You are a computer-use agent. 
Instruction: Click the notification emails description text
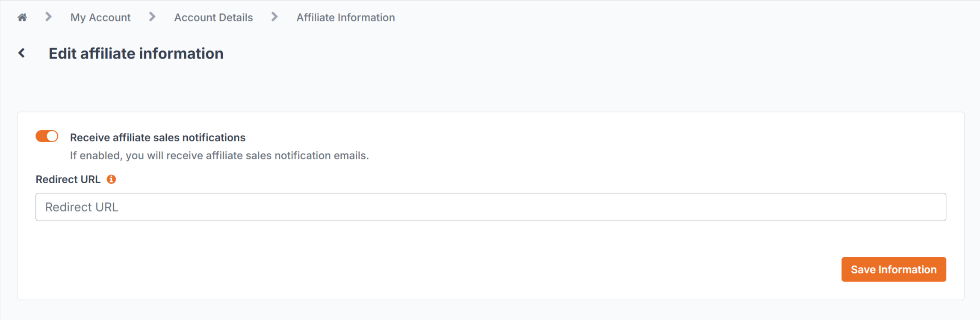point(219,156)
